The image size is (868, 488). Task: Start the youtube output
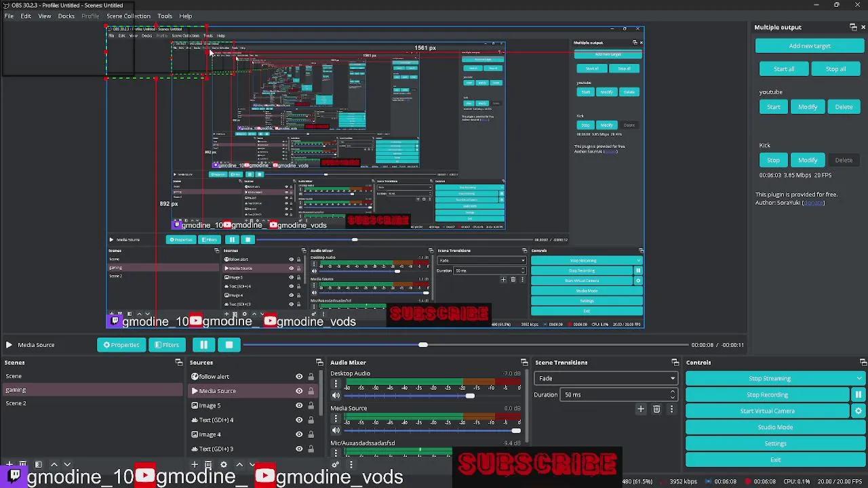[x=774, y=107]
